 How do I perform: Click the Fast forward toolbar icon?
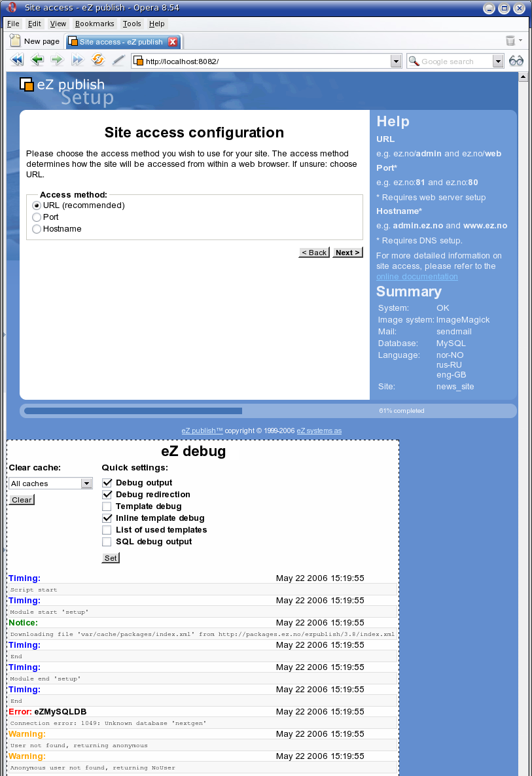[x=78, y=60]
